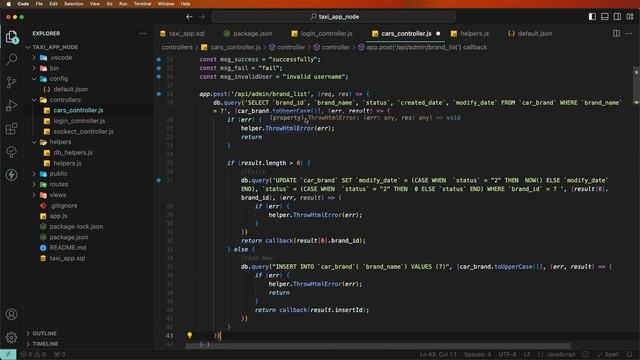Click the controllers breadcrumb segment
This screenshot has height=360, width=640.
pos(177,47)
